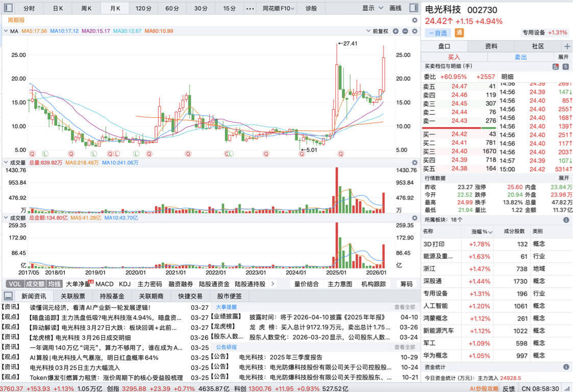This screenshot has width=573, height=392.
Task: Show more indicators arrow after 陆股通持股
Action: (272, 284)
